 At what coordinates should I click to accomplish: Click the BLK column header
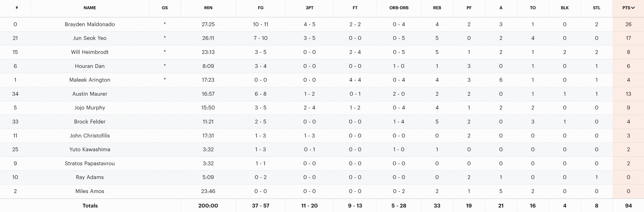point(565,8)
